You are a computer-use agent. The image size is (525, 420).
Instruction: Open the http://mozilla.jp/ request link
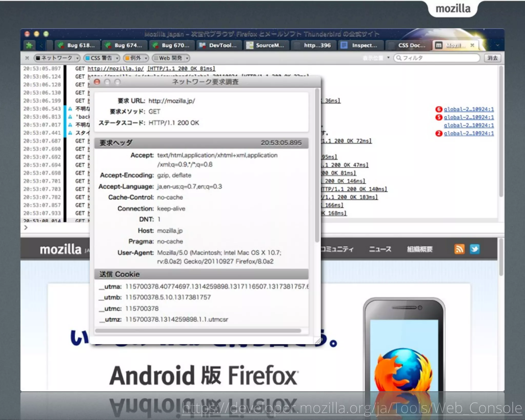pos(116,68)
